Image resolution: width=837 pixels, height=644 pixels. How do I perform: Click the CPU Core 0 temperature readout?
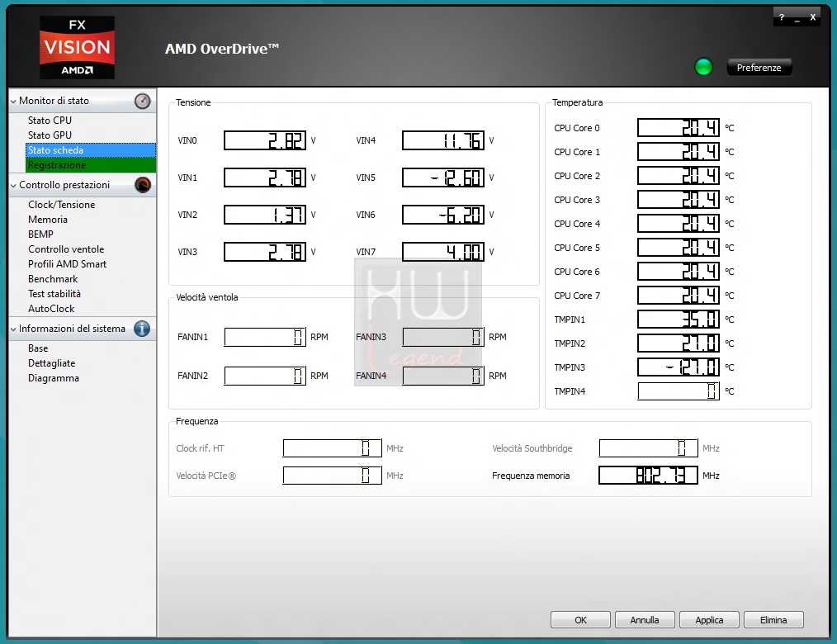(x=679, y=128)
